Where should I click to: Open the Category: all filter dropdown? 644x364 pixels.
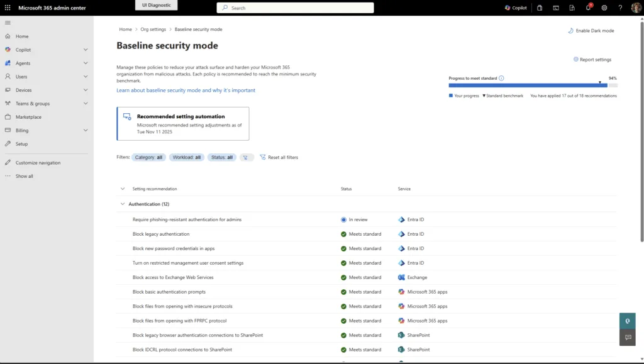[148, 157]
